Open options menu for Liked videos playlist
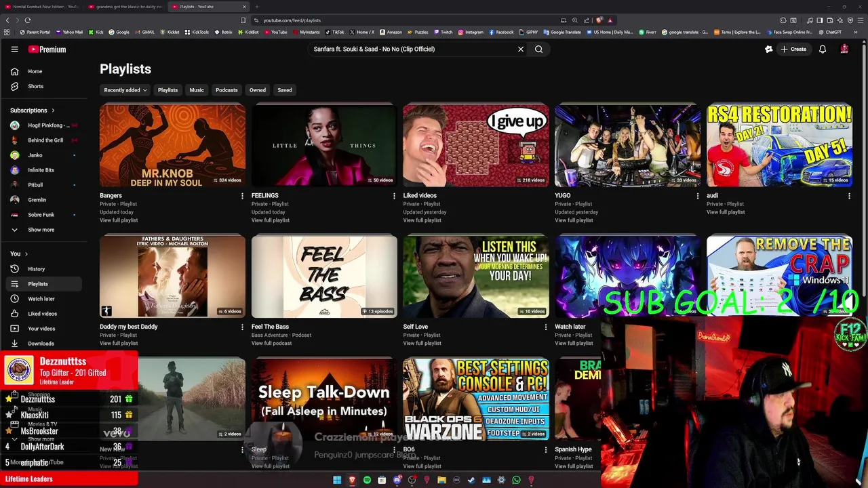This screenshot has width=868, height=488. (546, 196)
